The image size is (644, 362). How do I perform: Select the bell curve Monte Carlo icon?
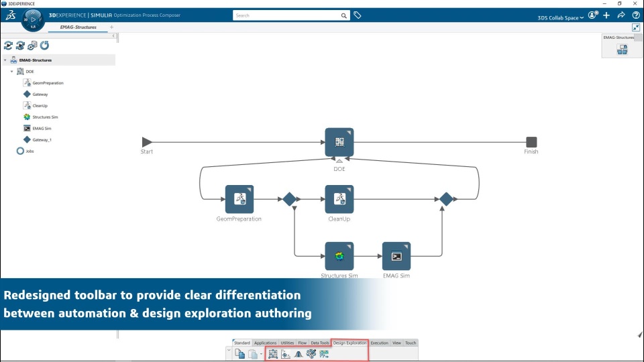click(299, 354)
